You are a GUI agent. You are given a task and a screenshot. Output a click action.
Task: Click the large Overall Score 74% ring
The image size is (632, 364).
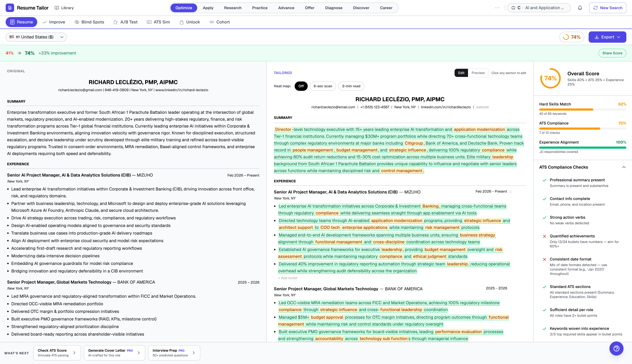(x=550, y=78)
